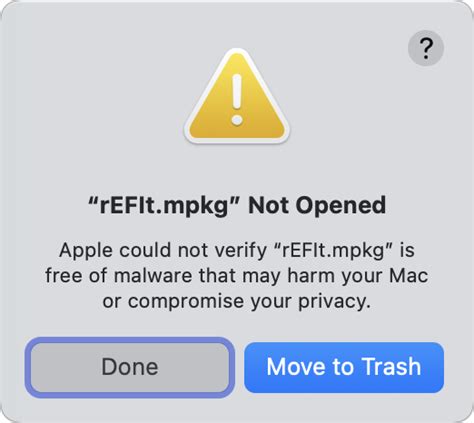Click the word "Trash" on the blue button
Viewport: 474px width, 423px height.
(391, 367)
